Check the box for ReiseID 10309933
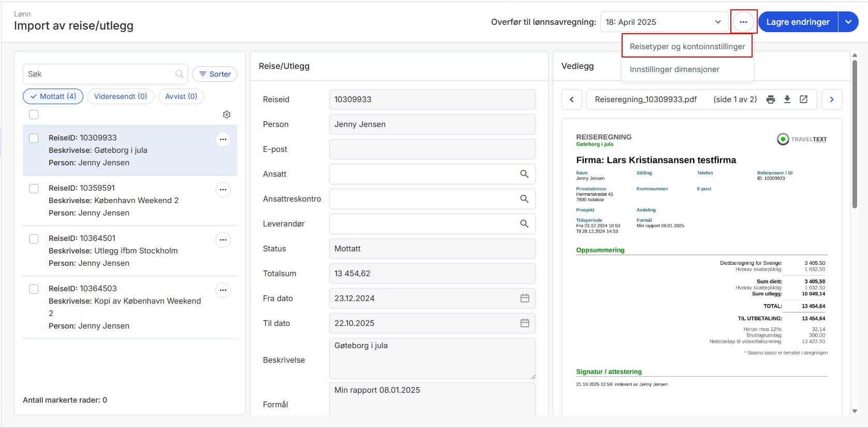The image size is (868, 428). tap(34, 138)
